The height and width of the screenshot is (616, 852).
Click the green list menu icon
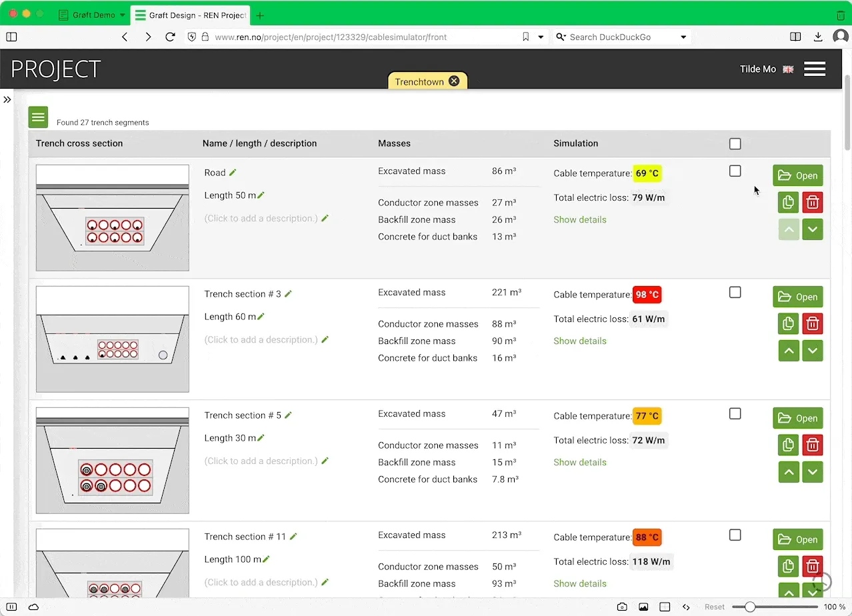38,117
